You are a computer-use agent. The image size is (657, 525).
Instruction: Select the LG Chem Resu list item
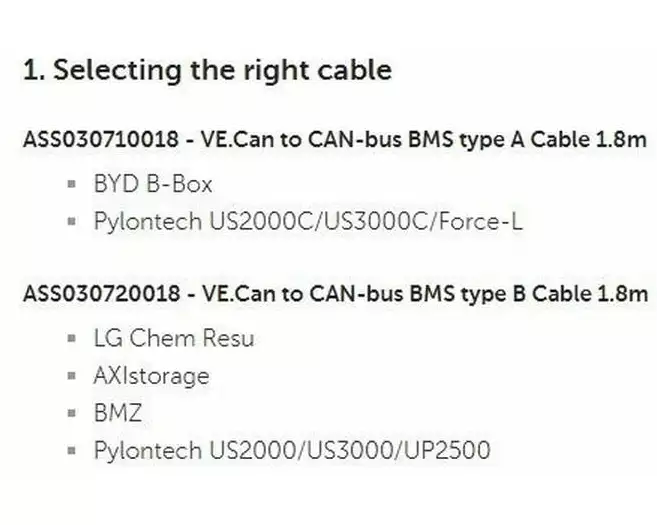click(x=174, y=338)
